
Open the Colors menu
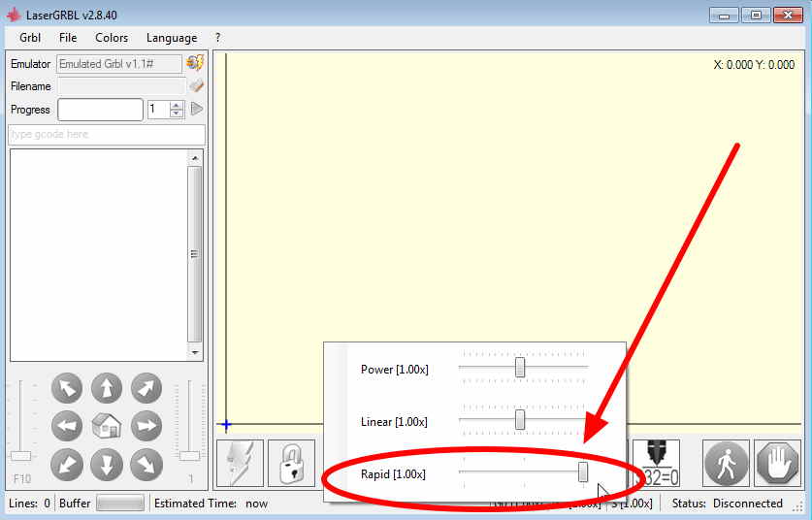[x=112, y=38]
